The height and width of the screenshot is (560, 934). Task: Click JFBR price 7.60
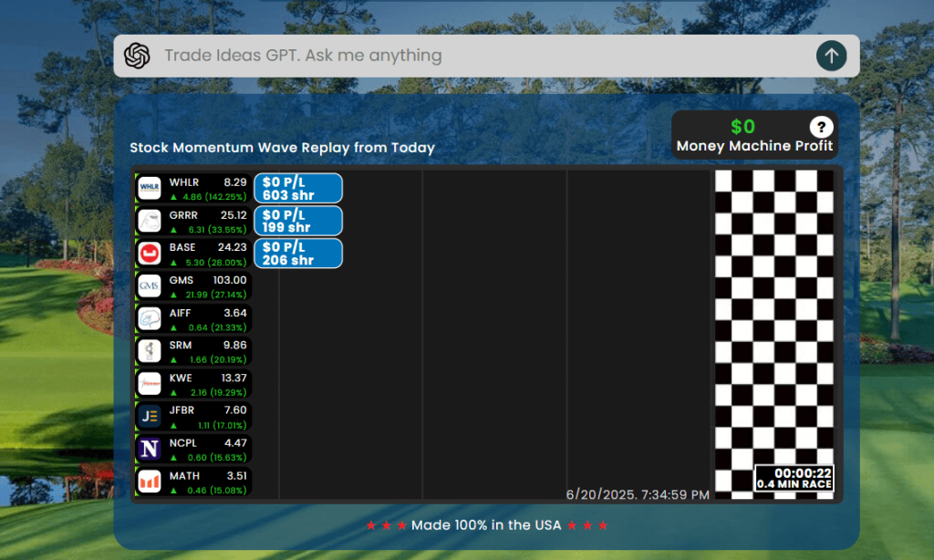pos(235,410)
